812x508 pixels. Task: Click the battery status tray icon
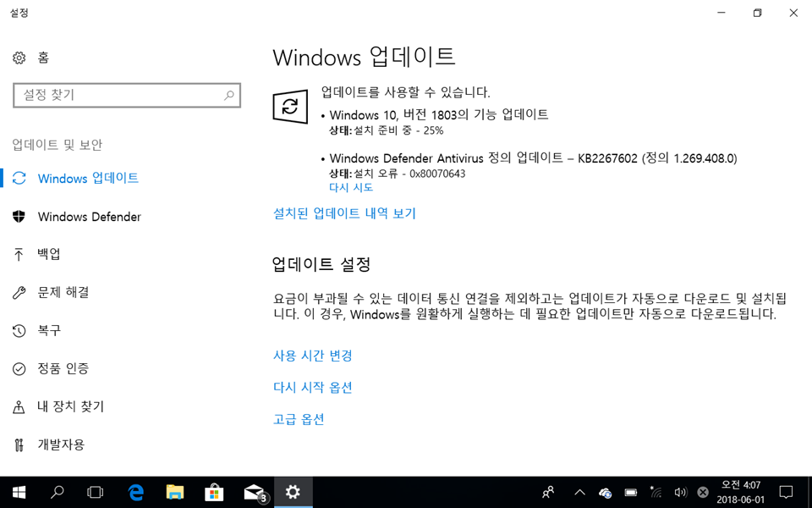[x=631, y=493]
